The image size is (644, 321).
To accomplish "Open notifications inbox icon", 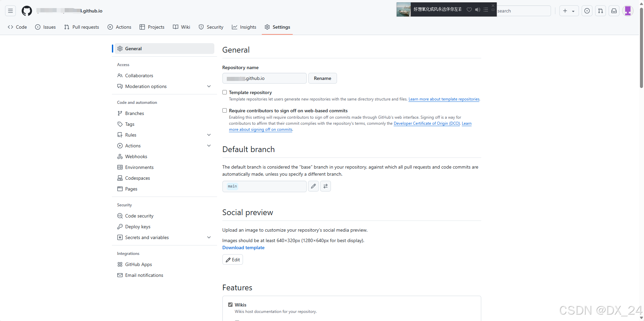I will [614, 11].
